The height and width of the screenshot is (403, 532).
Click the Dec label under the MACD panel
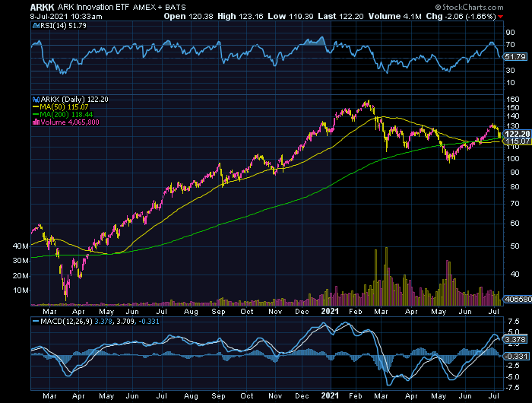(302, 396)
